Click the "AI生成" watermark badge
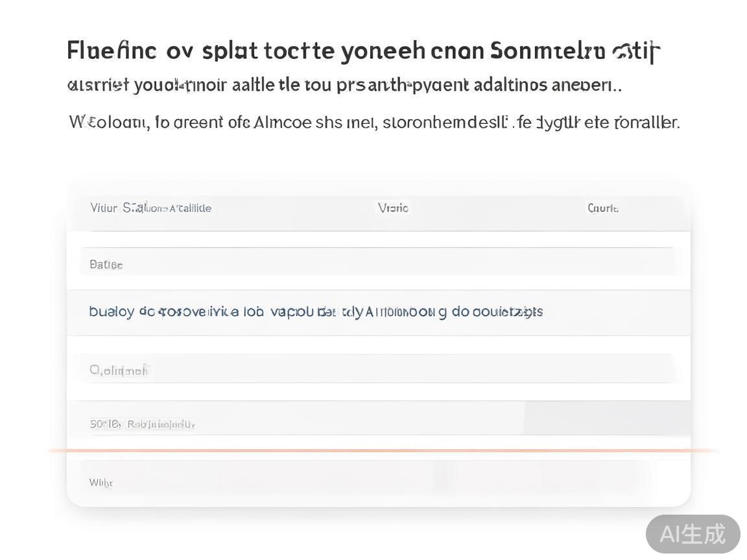747x560 pixels. pos(693,534)
